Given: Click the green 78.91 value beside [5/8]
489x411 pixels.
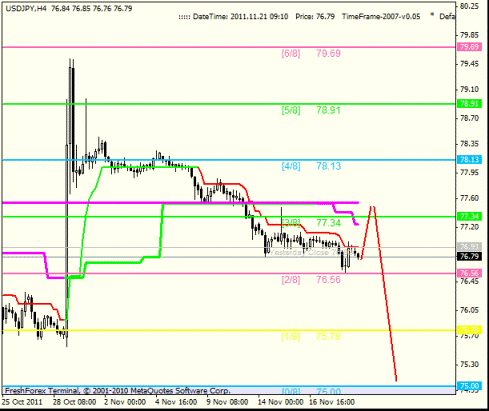Looking at the screenshot, I should click(328, 110).
